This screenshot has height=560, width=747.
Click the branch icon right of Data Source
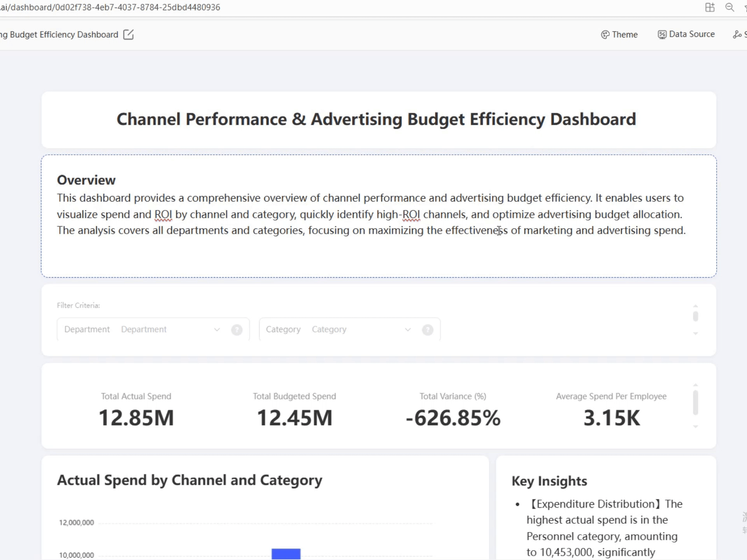(737, 35)
